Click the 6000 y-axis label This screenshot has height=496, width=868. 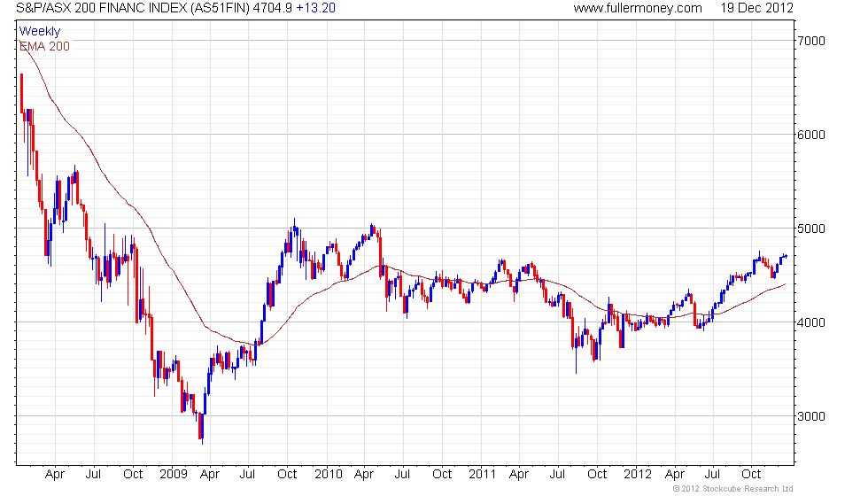click(x=811, y=135)
